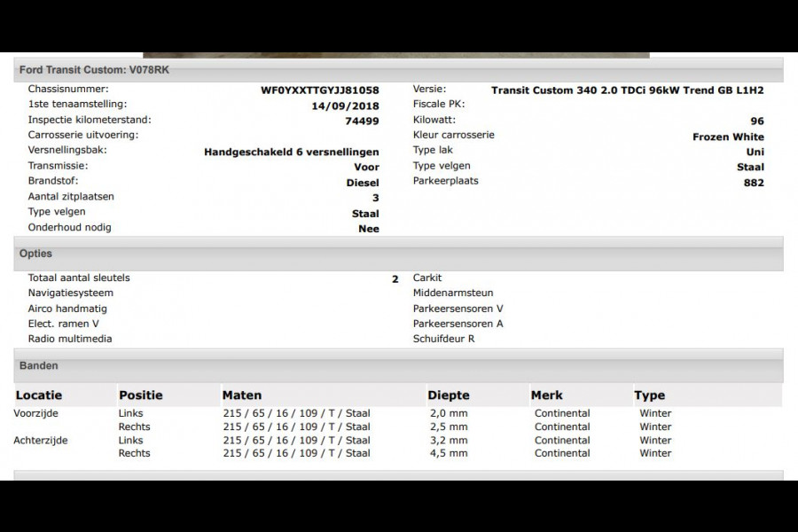Click the Carkit option
The image size is (798, 532).
pos(427,278)
